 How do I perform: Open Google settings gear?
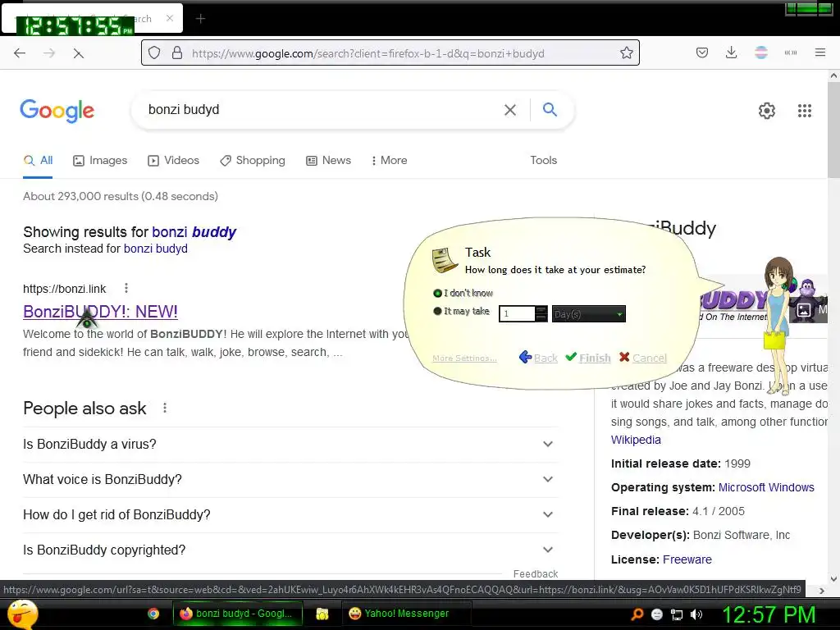click(x=767, y=111)
